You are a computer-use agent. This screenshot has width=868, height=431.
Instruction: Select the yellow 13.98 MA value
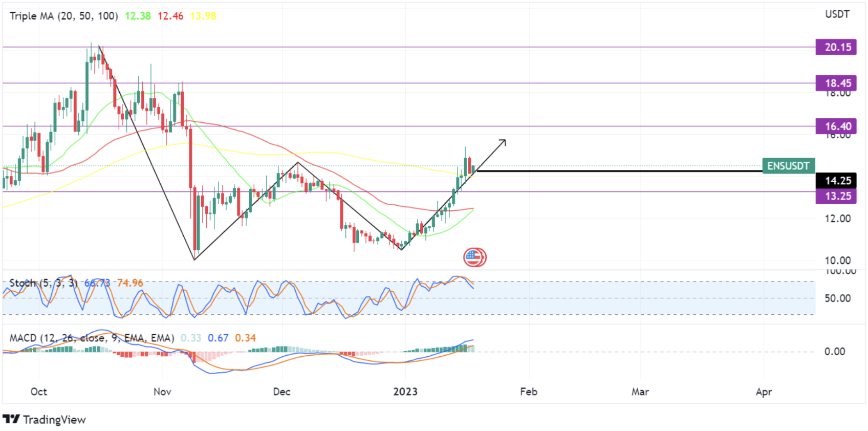pos(203,16)
